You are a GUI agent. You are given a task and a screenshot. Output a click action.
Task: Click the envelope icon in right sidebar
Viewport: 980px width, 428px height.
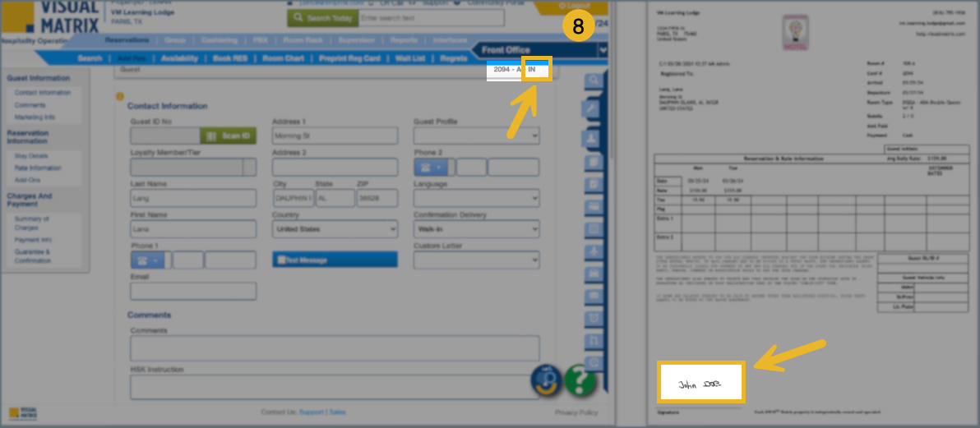click(594, 295)
